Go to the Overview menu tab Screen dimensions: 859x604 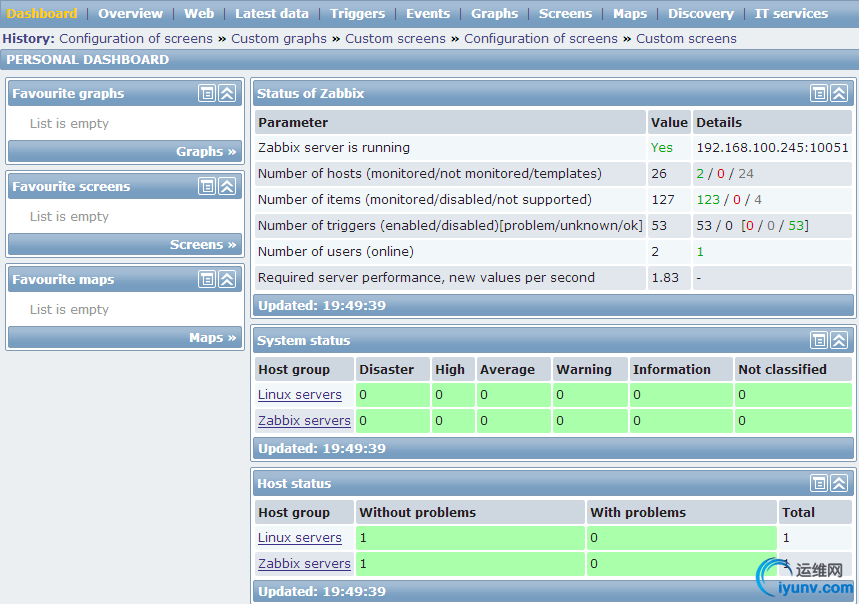point(130,14)
